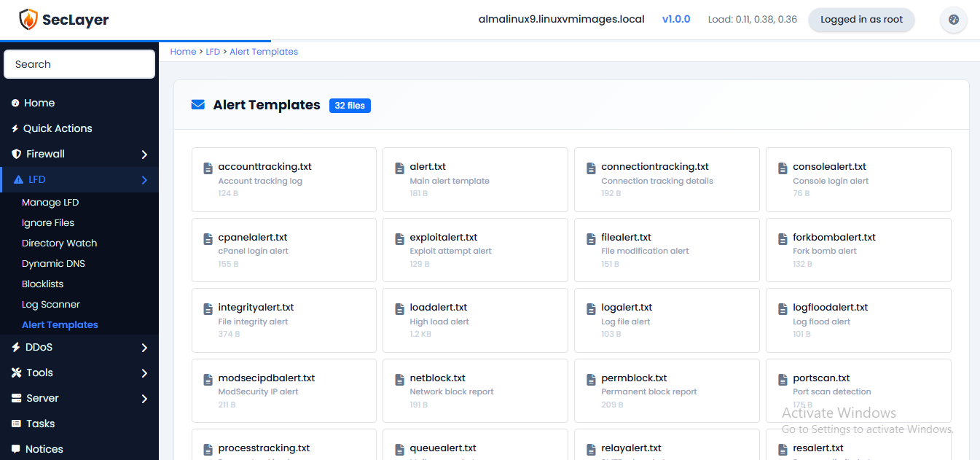Open Ignore Files submenu item
This screenshot has width=980, height=460.
[x=48, y=223]
